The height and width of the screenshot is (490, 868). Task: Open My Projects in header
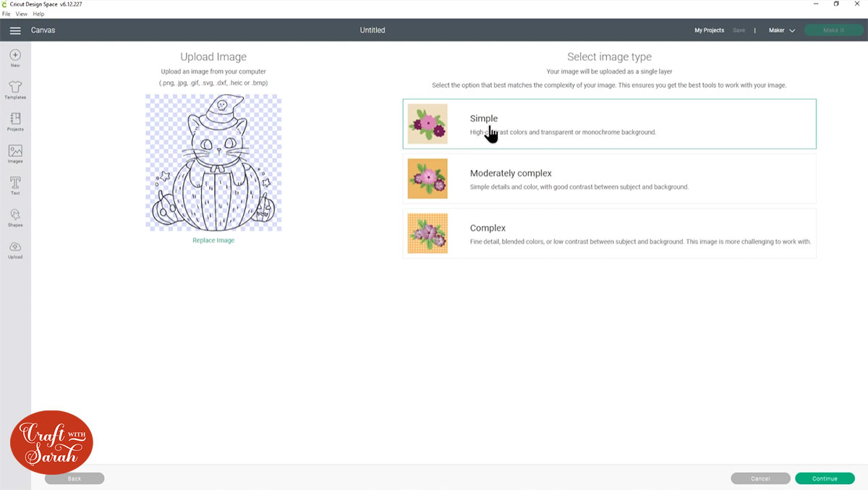pos(709,30)
